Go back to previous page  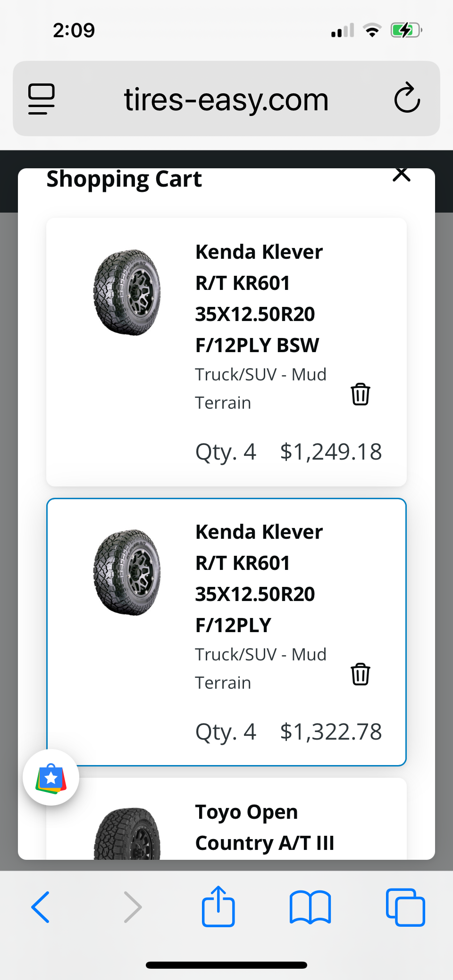(41, 907)
